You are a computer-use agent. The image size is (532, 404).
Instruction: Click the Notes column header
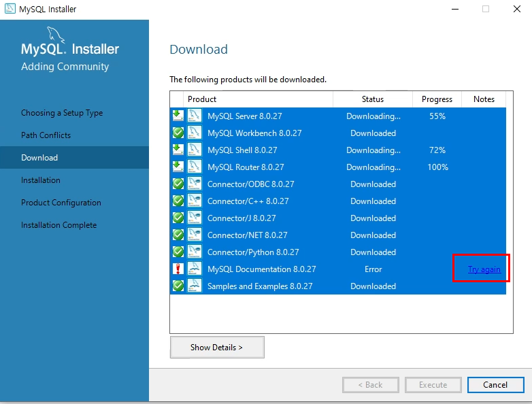click(x=484, y=99)
